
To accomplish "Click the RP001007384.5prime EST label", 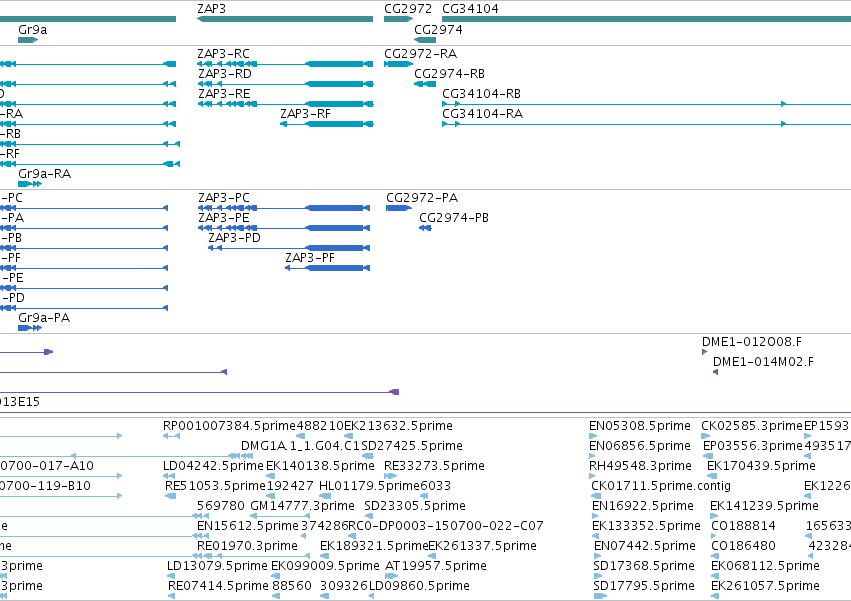I will [x=229, y=426].
